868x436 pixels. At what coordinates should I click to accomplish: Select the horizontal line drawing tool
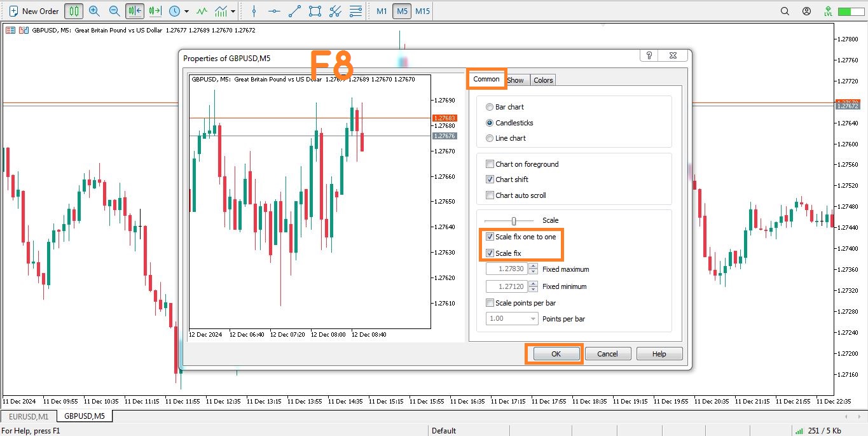pos(273,11)
